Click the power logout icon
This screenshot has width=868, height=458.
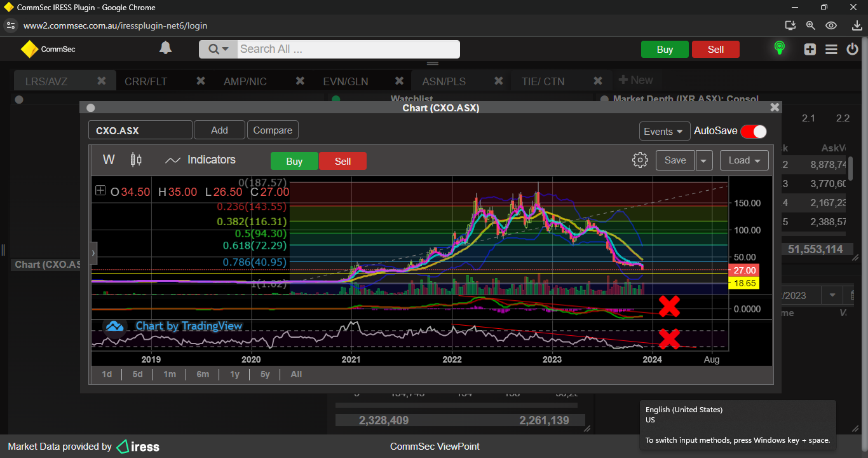[852, 49]
